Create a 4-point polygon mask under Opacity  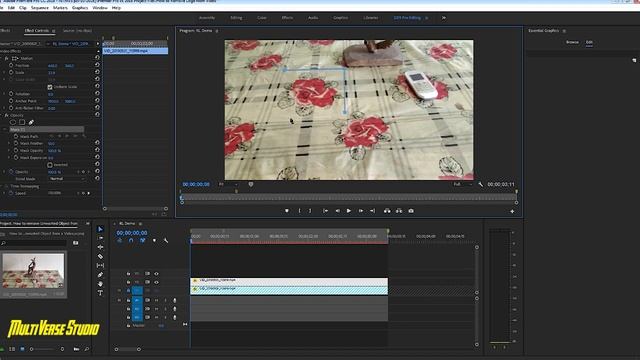[x=22, y=122]
